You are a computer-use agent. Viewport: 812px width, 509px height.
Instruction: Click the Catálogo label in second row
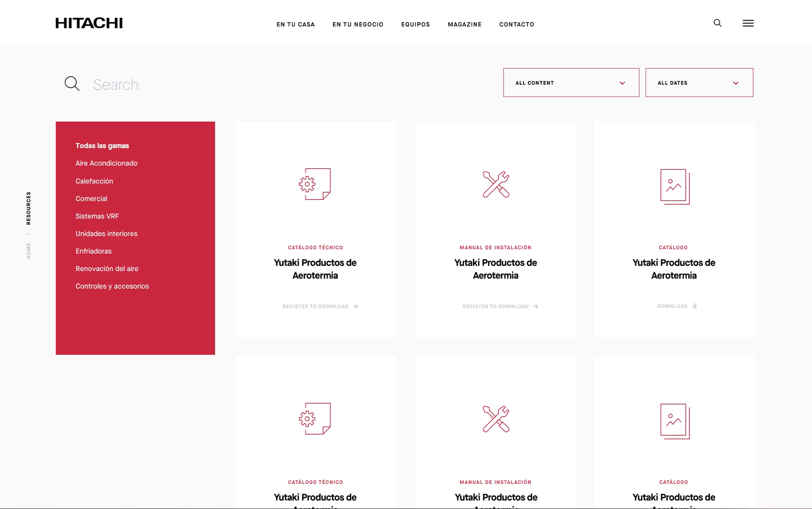coord(674,482)
